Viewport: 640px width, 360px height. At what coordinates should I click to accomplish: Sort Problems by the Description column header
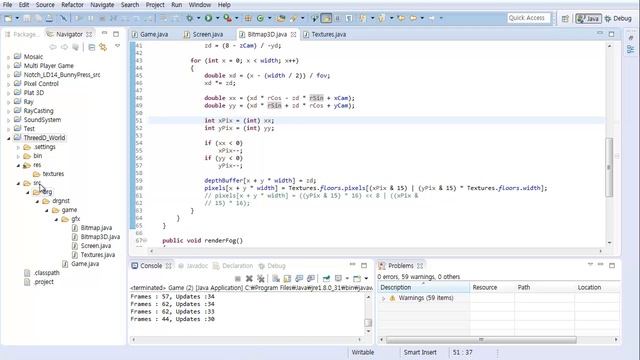click(x=424, y=287)
